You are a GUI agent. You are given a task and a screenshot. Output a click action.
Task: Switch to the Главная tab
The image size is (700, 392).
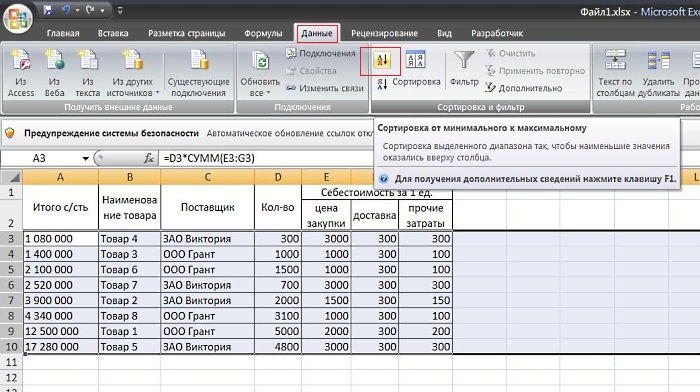point(63,33)
